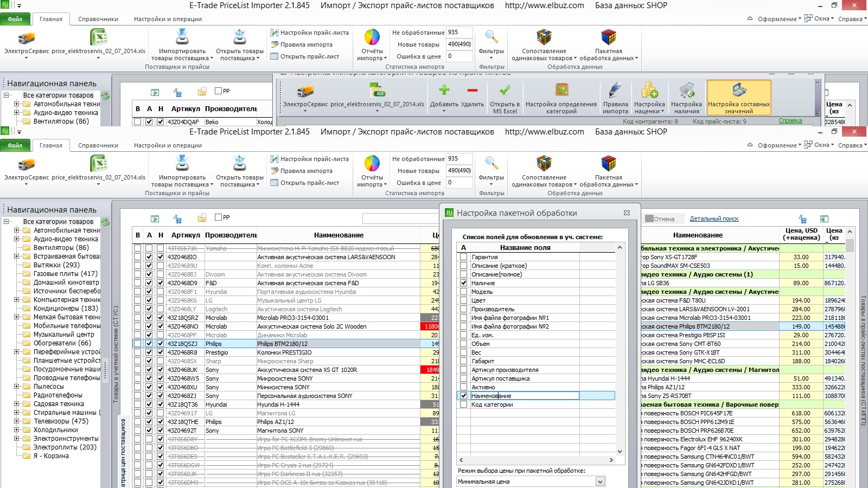Expand the Пылесосы category node
This screenshot has width=868, height=488.
(16, 387)
